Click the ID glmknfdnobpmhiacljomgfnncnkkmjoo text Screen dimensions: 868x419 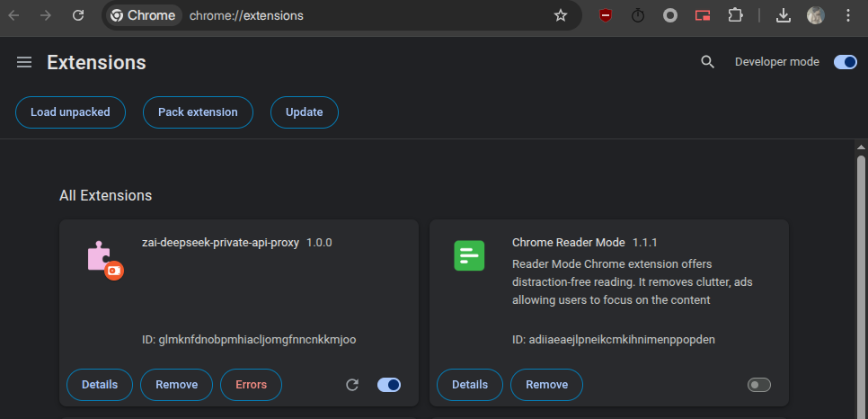249,340
